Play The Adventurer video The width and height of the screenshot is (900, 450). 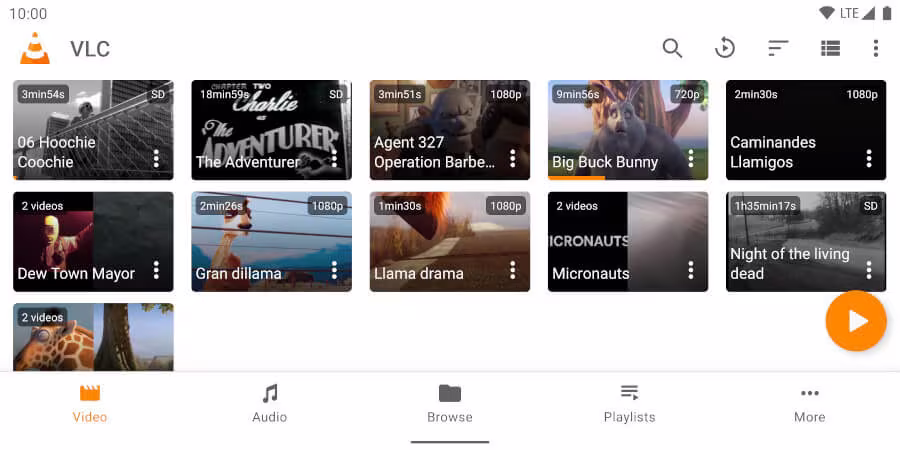tap(271, 130)
